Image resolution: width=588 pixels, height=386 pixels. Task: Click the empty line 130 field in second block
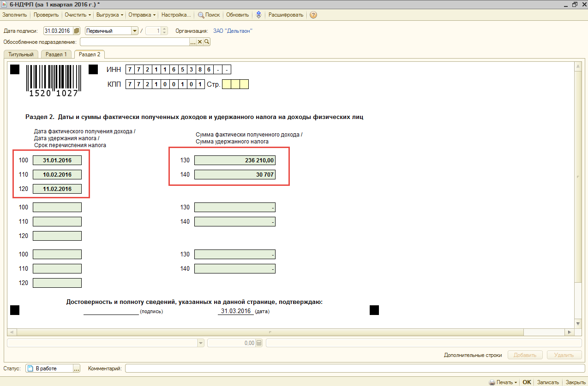coord(235,208)
